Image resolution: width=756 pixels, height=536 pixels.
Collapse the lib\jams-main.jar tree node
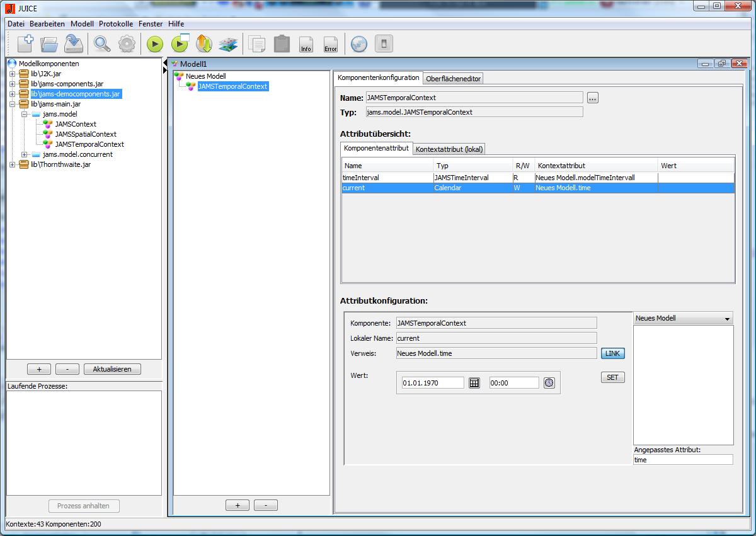[x=12, y=104]
